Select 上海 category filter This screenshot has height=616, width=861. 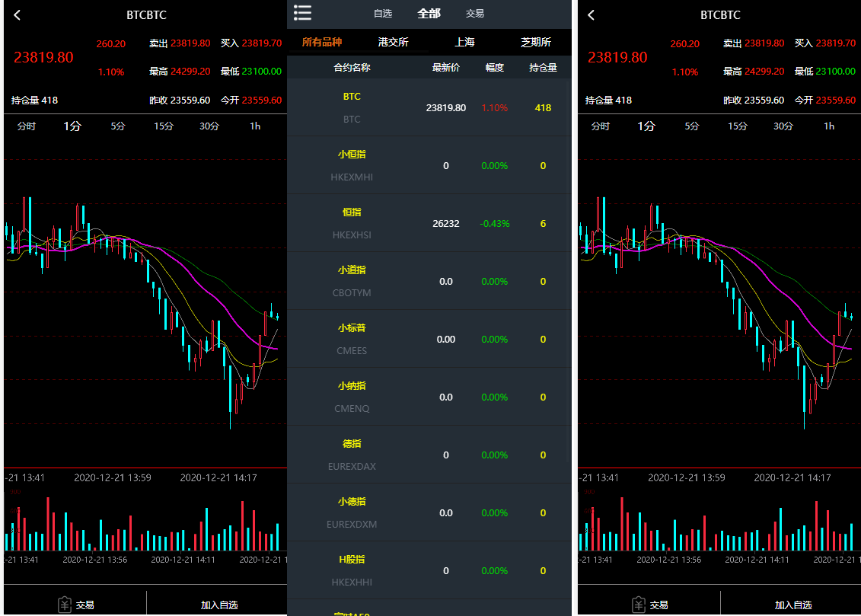pos(464,43)
